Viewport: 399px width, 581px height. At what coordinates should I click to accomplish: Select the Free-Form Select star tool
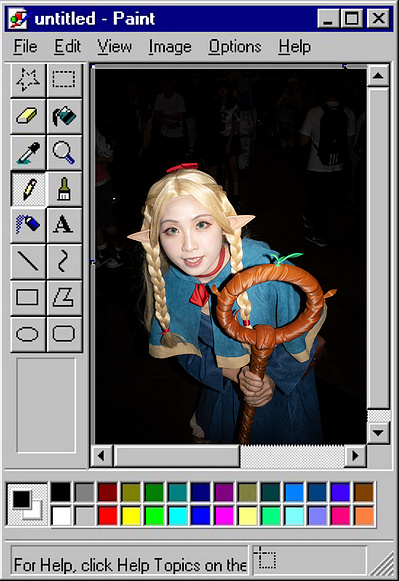point(28,80)
